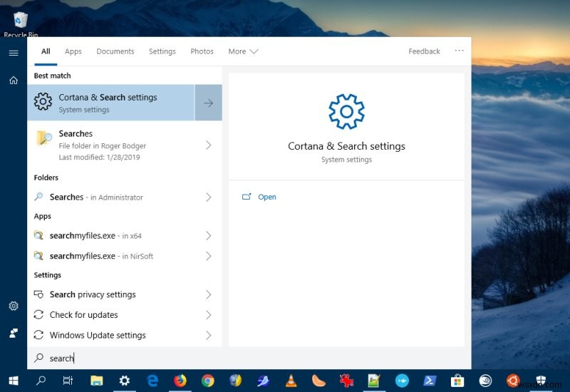The width and height of the screenshot is (570, 392).
Task: Switch to the Settings filter tab
Action: click(x=162, y=51)
